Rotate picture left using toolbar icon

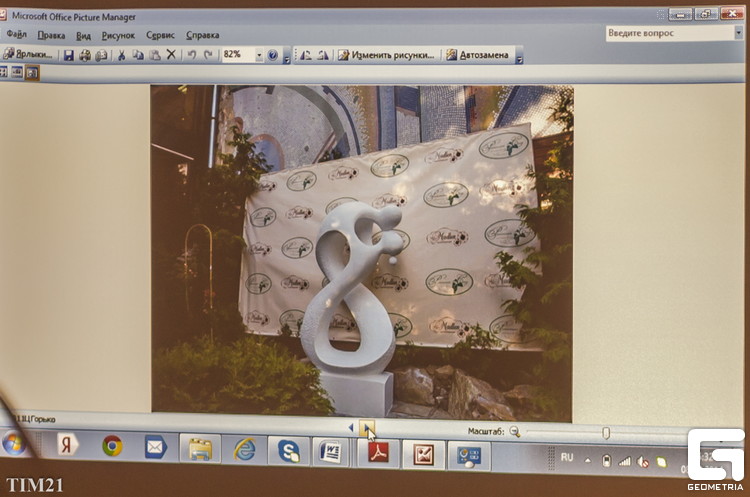(x=305, y=55)
